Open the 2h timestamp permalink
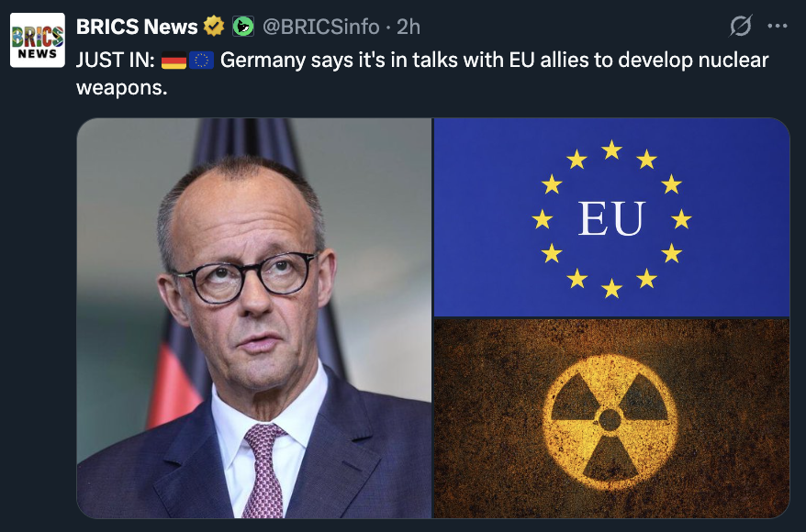 [409, 27]
